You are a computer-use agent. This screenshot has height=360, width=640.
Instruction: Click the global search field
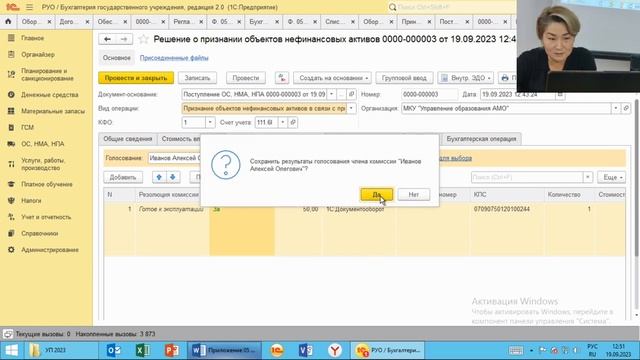[x=451, y=7]
